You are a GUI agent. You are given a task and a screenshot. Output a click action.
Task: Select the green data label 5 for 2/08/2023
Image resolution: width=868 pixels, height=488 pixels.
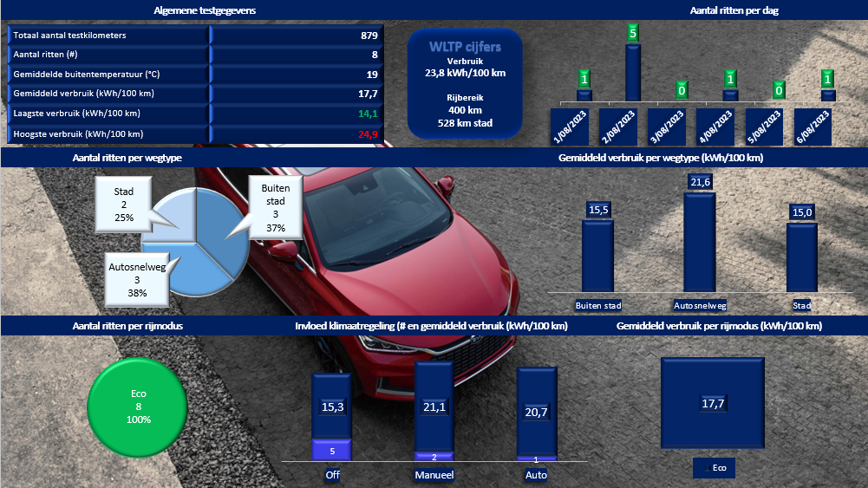633,33
